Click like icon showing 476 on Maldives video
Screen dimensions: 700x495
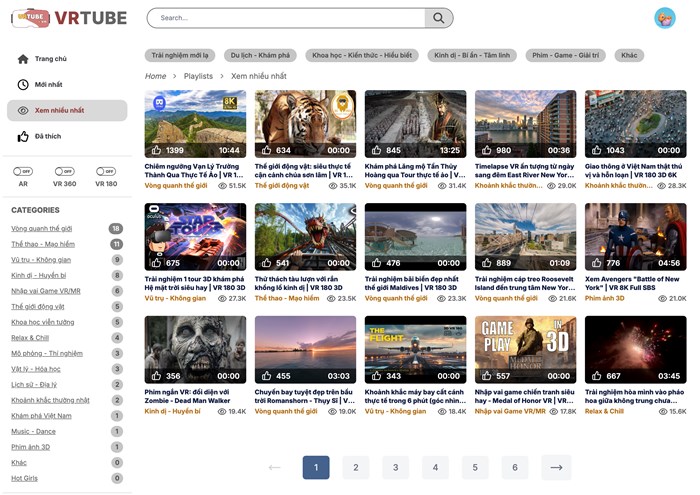click(376, 263)
